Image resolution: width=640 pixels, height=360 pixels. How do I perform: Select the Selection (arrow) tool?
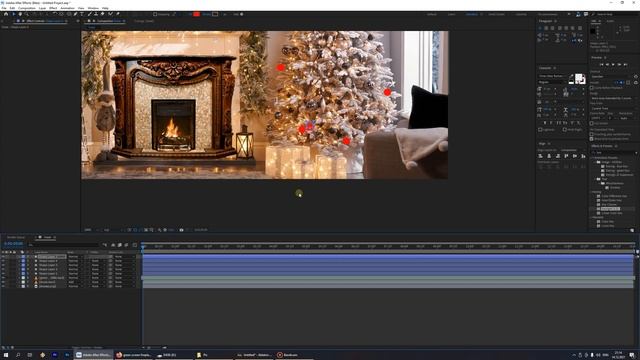[14, 14]
